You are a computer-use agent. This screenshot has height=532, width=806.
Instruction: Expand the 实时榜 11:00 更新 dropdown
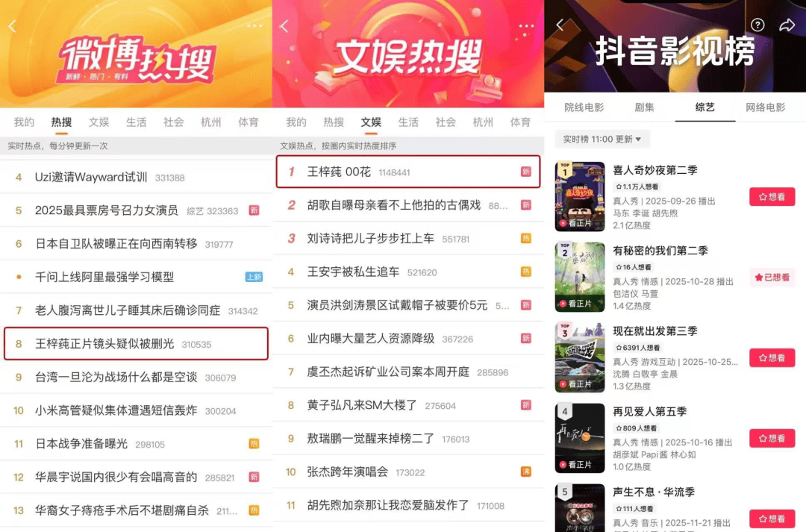click(602, 140)
